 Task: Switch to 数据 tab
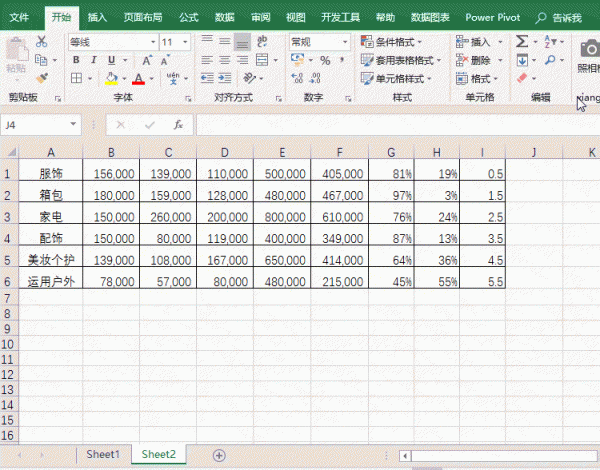point(224,17)
